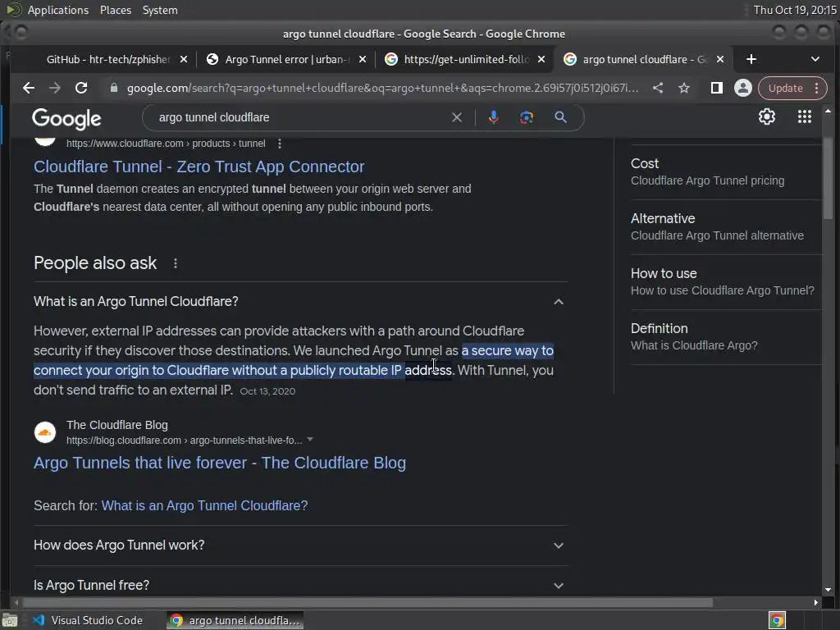The width and height of the screenshot is (840, 630).
Task: Close the GitHub zphisher tab
Action: tap(184, 59)
